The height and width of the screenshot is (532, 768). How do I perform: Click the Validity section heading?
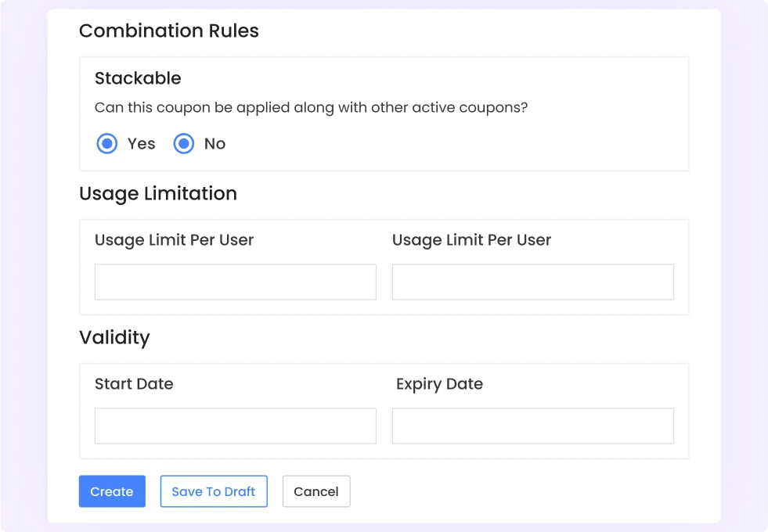point(114,337)
